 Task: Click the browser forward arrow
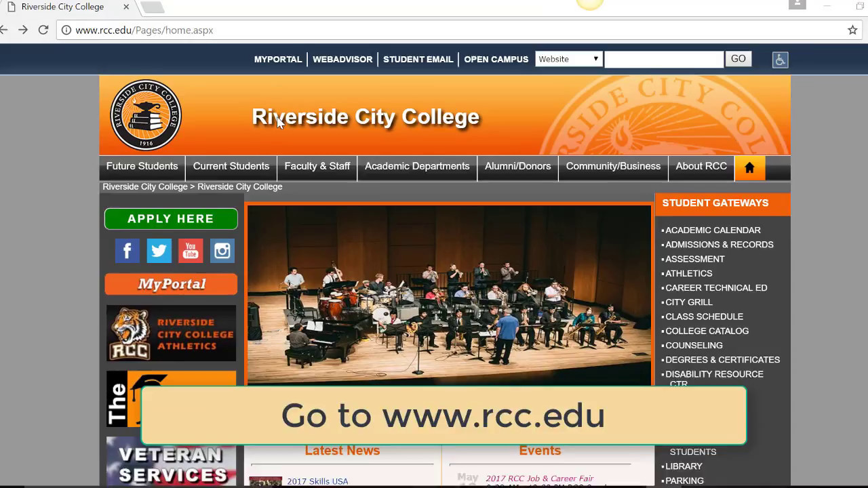23,30
